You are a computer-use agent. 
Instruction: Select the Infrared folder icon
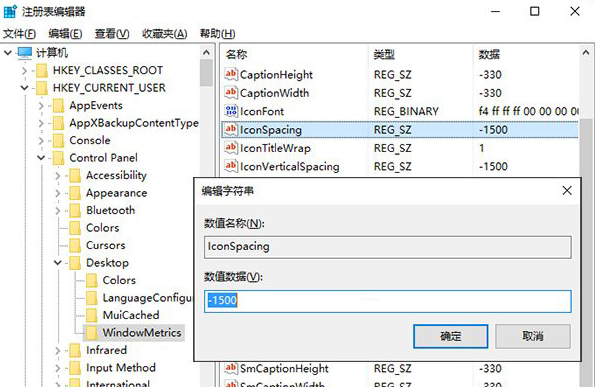(x=75, y=350)
